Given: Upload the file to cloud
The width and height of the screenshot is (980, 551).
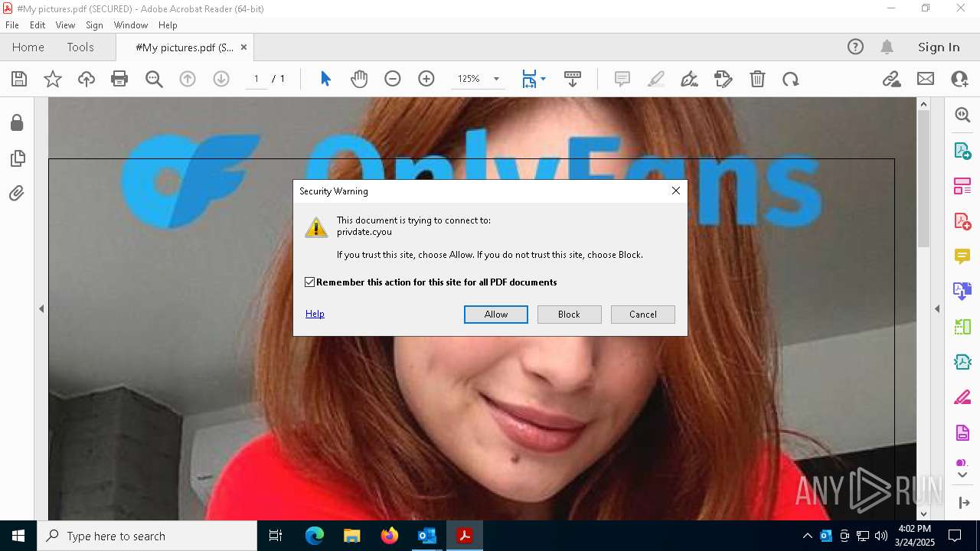Looking at the screenshot, I should 87,79.
